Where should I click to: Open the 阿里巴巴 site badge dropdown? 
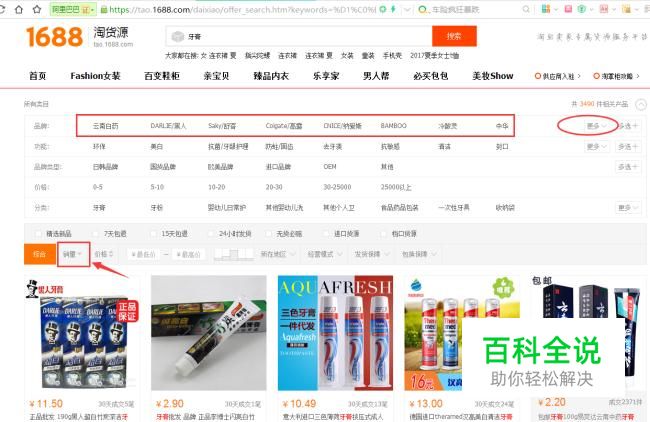pyautogui.click(x=73, y=9)
